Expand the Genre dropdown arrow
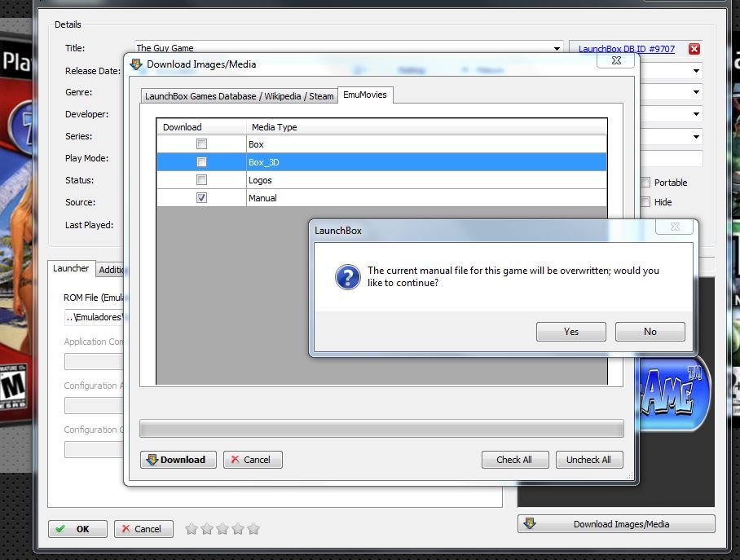The height and width of the screenshot is (560, 740). 696,91
